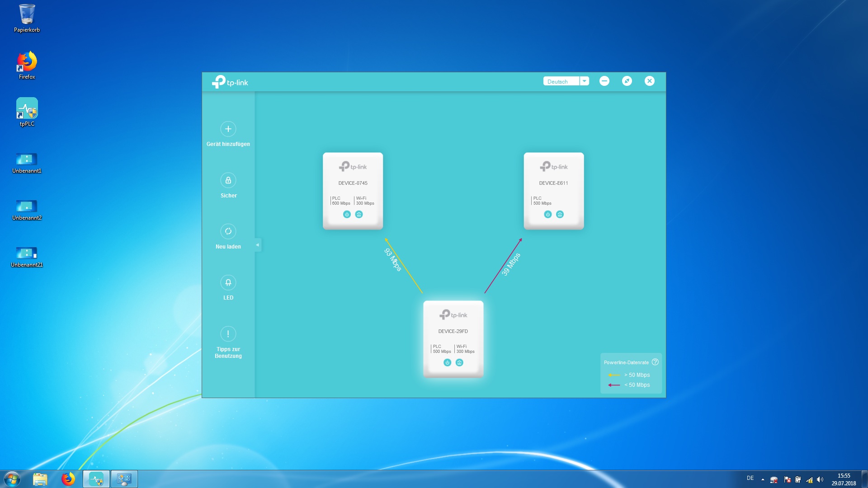The image size is (868, 488).
Task: Click power icon on DEVICE-E611 card
Action: click(x=547, y=215)
